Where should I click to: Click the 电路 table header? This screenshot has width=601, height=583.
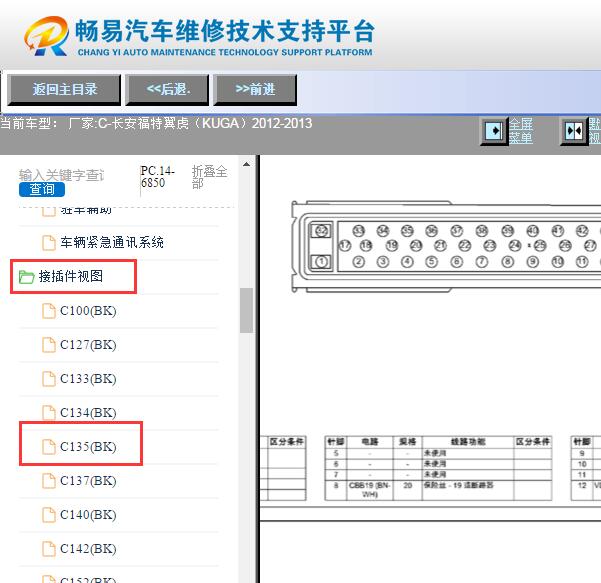[x=369, y=442]
